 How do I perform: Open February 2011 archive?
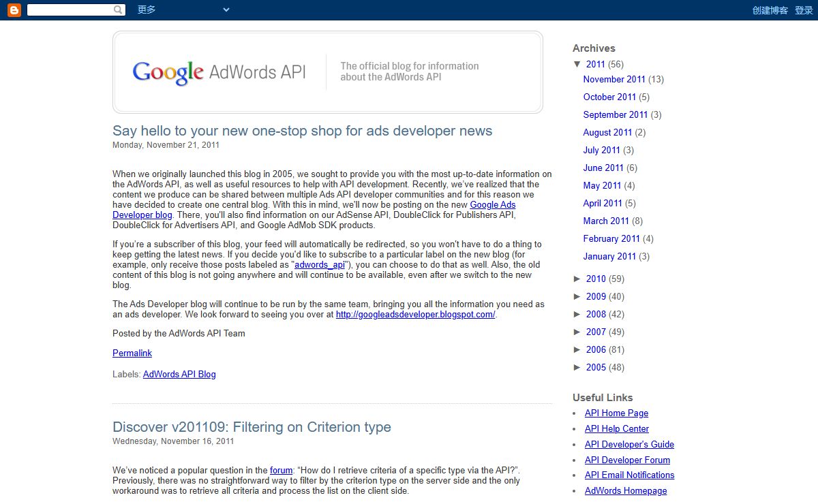tap(612, 238)
